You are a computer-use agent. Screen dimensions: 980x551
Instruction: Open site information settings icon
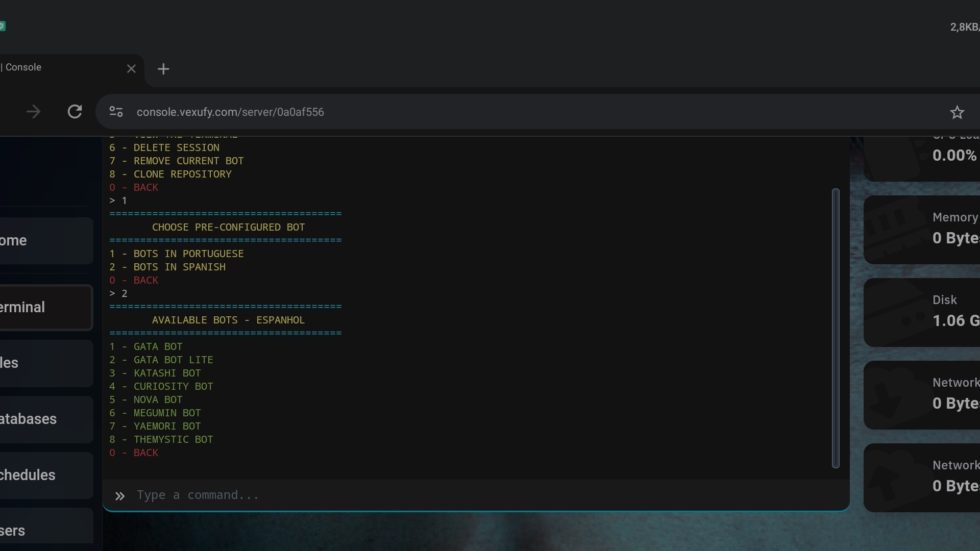tap(116, 112)
